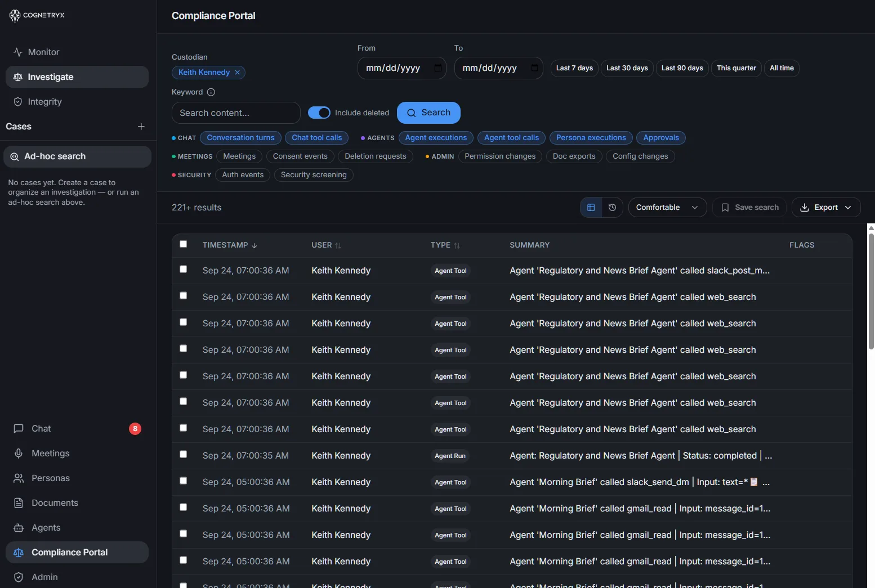This screenshot has height=588, width=875.
Task: Toggle Include deleted switch
Action: [319, 113]
